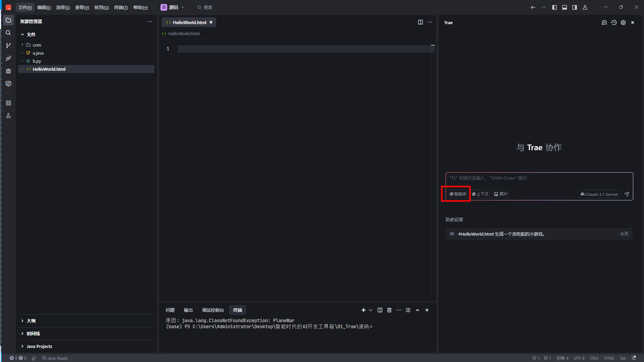Split the editor to the right
644x362 pixels.
[421, 22]
